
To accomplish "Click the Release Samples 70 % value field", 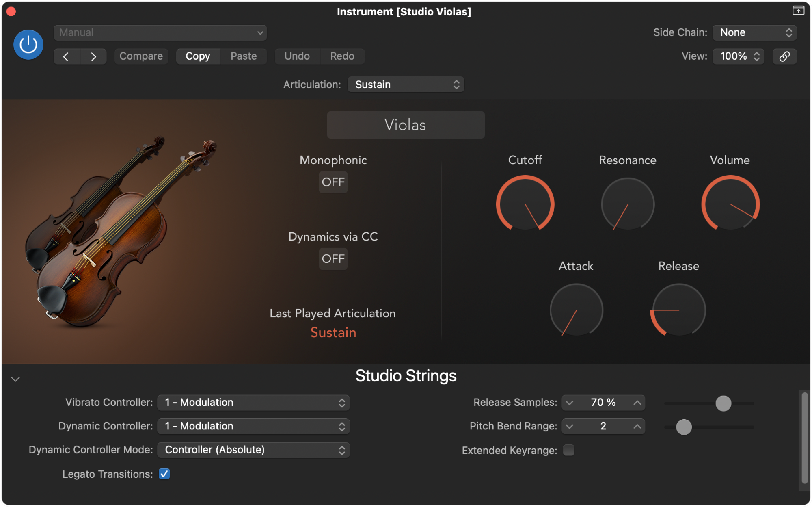I will click(x=603, y=403).
